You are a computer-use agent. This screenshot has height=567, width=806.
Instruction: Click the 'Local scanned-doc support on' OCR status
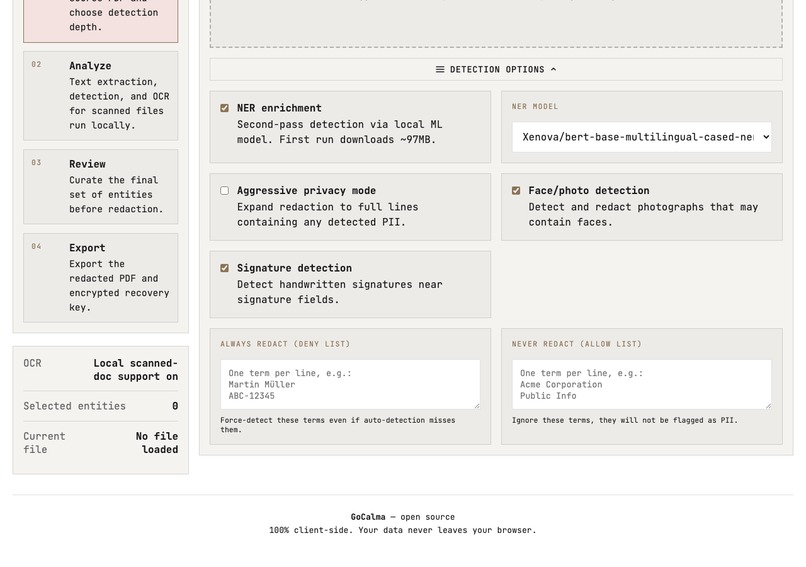click(x=136, y=370)
